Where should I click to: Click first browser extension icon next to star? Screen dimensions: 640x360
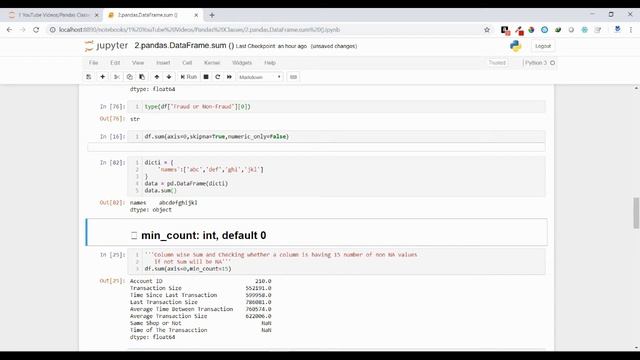coord(505,30)
